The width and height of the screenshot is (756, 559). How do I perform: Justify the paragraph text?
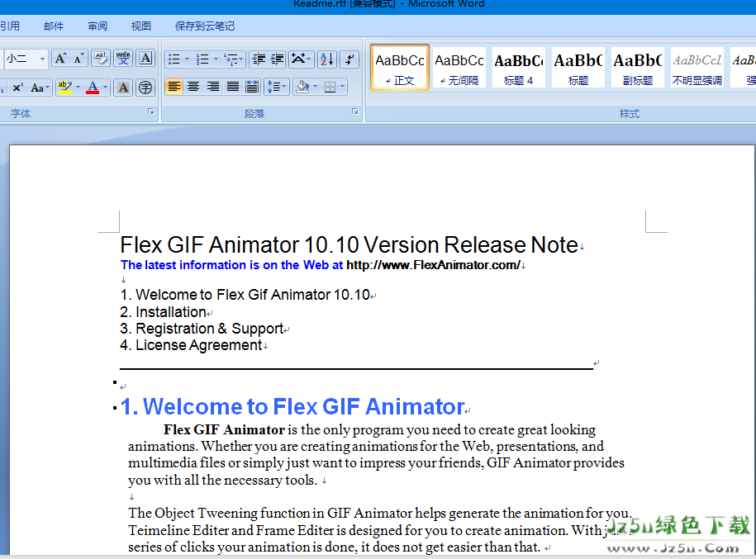point(233,87)
